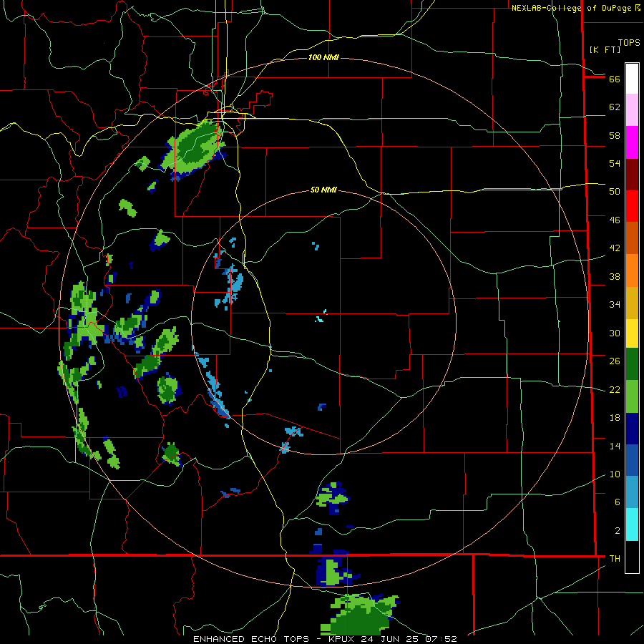The height and width of the screenshot is (644, 644).
Task: Click the "[K FT]" units label
Action: pos(605,49)
